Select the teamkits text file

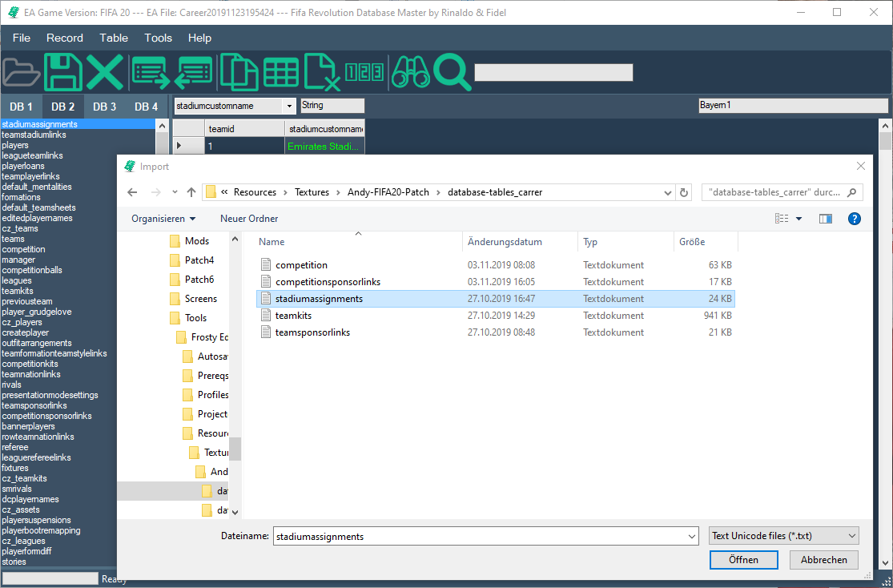click(x=293, y=315)
